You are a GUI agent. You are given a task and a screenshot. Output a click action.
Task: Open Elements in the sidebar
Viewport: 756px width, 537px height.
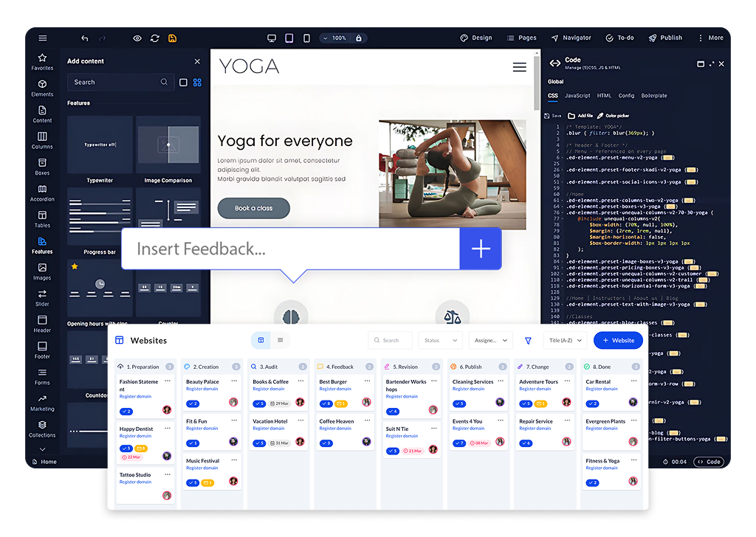click(42, 88)
